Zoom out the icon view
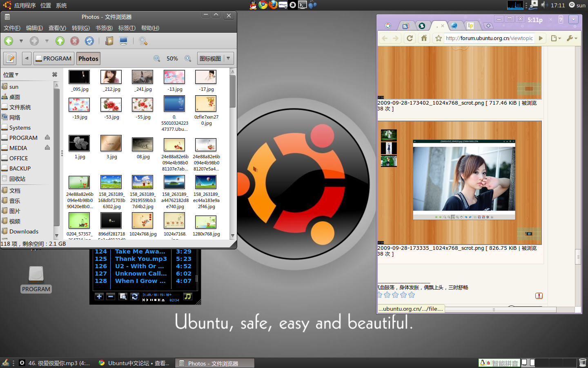Screen dimensions: 588x368 [157, 58]
